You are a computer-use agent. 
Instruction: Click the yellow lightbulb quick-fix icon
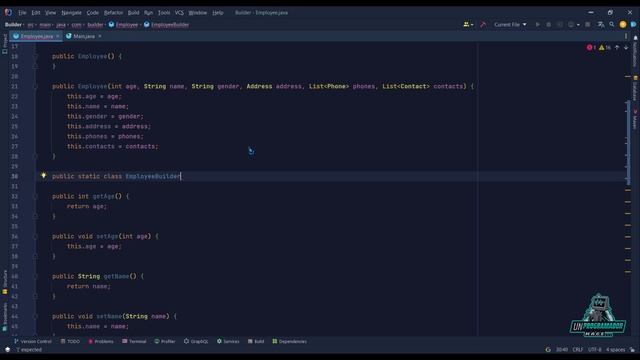[44, 176]
